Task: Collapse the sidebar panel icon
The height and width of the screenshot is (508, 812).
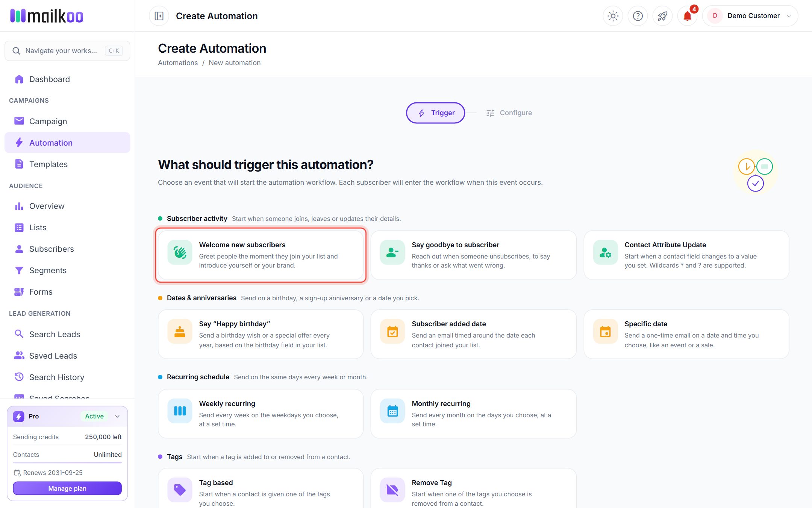Action: (x=159, y=16)
